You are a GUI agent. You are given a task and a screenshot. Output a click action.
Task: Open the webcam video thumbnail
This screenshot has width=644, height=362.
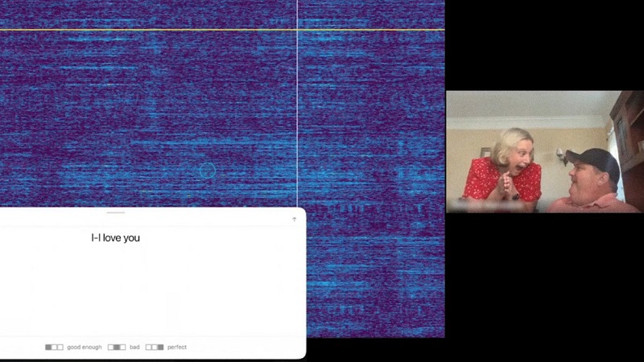tap(545, 152)
